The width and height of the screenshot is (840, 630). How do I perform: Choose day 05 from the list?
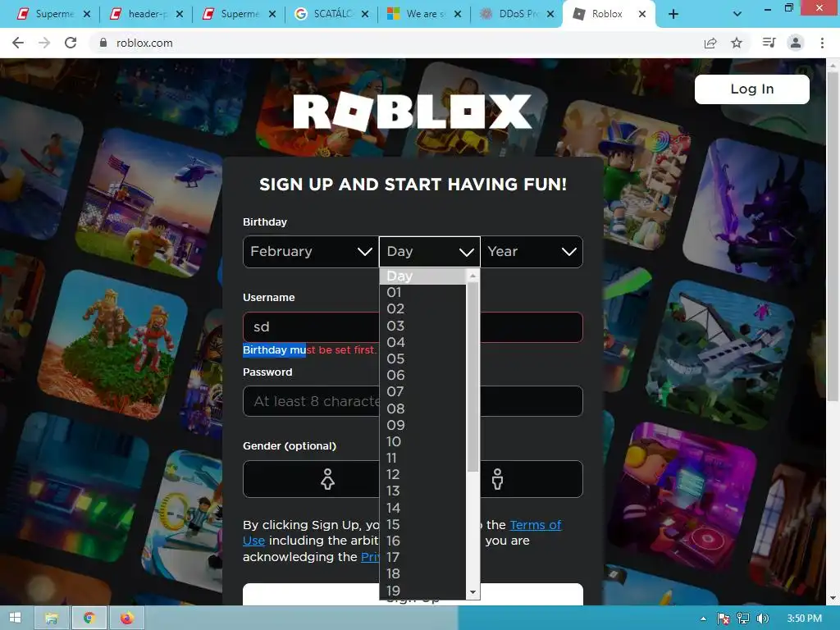(x=423, y=359)
